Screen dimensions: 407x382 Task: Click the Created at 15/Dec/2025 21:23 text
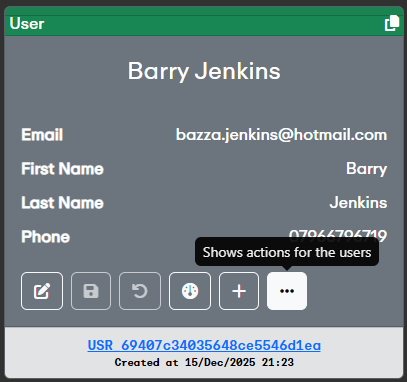(204, 362)
